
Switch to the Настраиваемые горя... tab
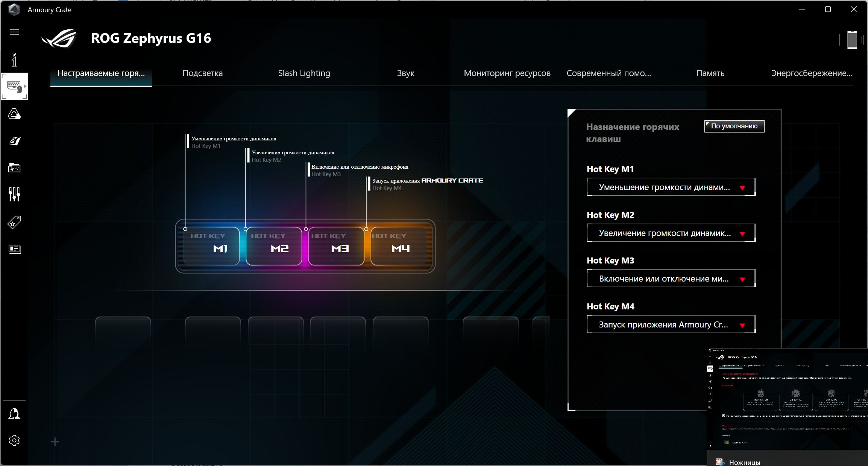(x=101, y=73)
